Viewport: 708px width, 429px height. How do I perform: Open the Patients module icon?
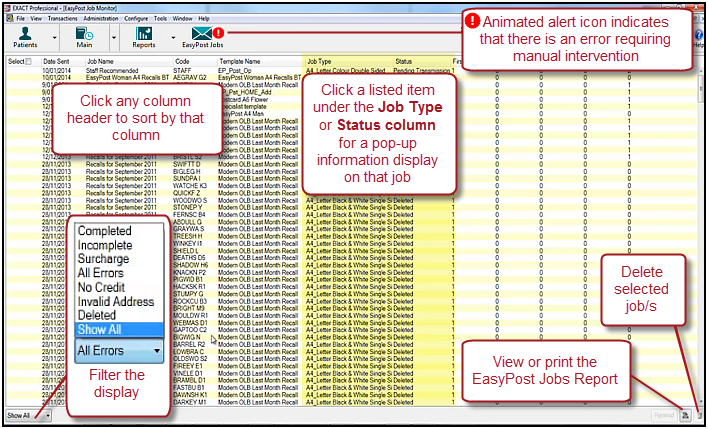(25, 33)
